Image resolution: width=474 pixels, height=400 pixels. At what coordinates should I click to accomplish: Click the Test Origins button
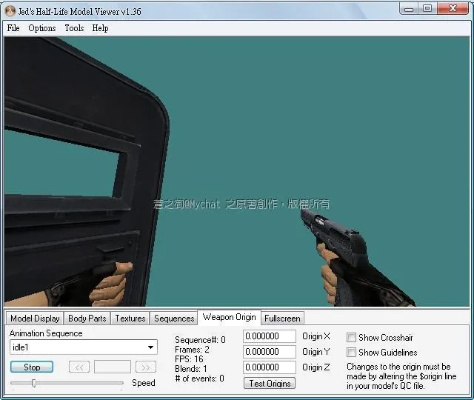pyautogui.click(x=270, y=383)
